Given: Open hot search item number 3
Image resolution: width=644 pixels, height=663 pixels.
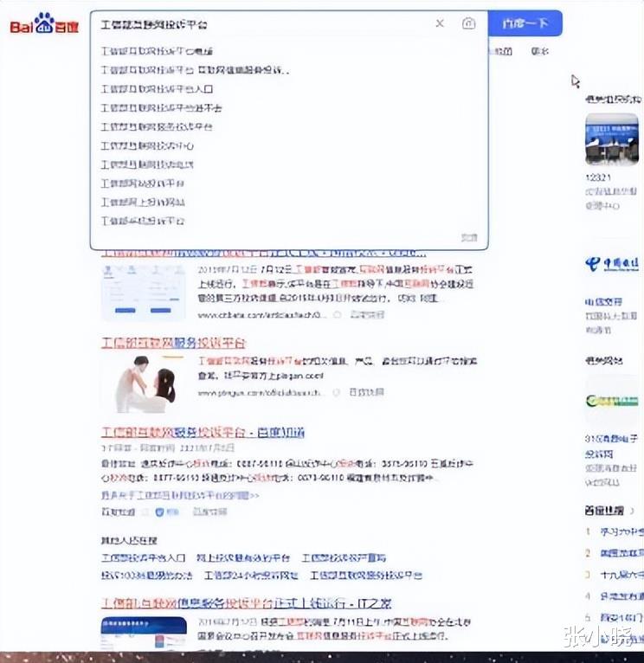Looking at the screenshot, I should (x=621, y=575).
